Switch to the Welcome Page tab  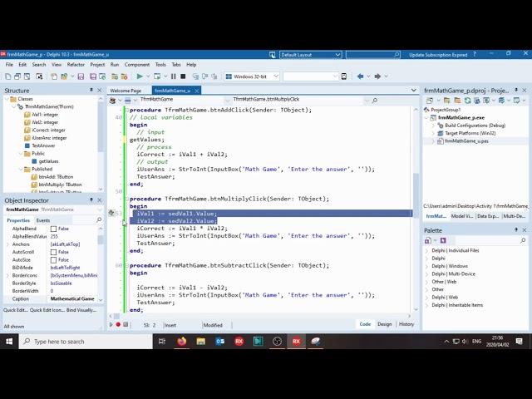click(126, 91)
